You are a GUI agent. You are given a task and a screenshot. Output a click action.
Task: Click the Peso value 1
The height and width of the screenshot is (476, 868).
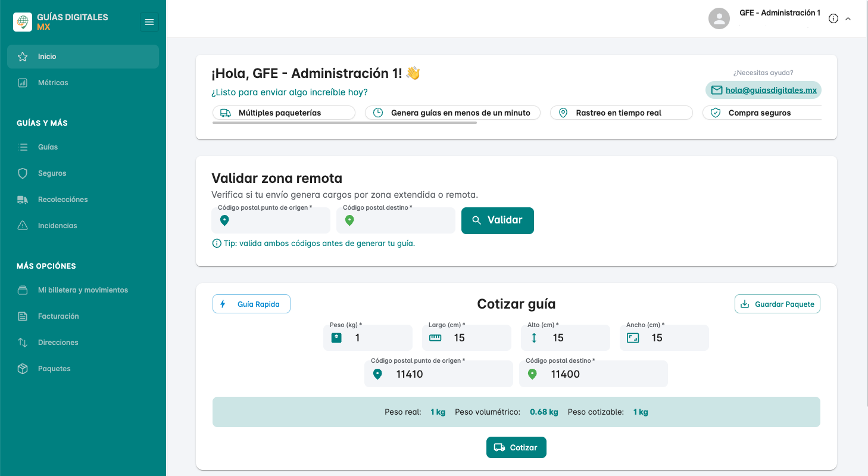(357, 338)
